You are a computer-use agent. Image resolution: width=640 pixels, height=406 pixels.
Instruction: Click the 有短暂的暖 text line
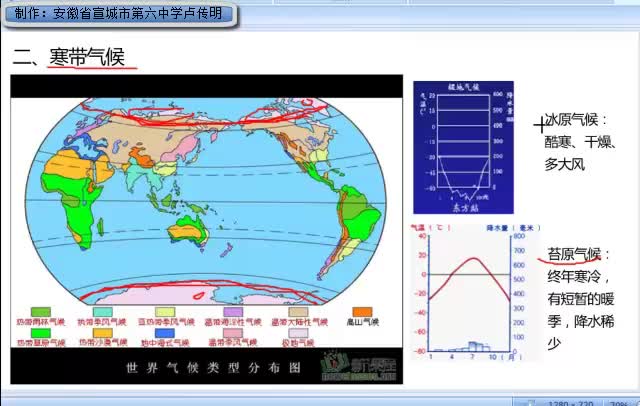(581, 299)
